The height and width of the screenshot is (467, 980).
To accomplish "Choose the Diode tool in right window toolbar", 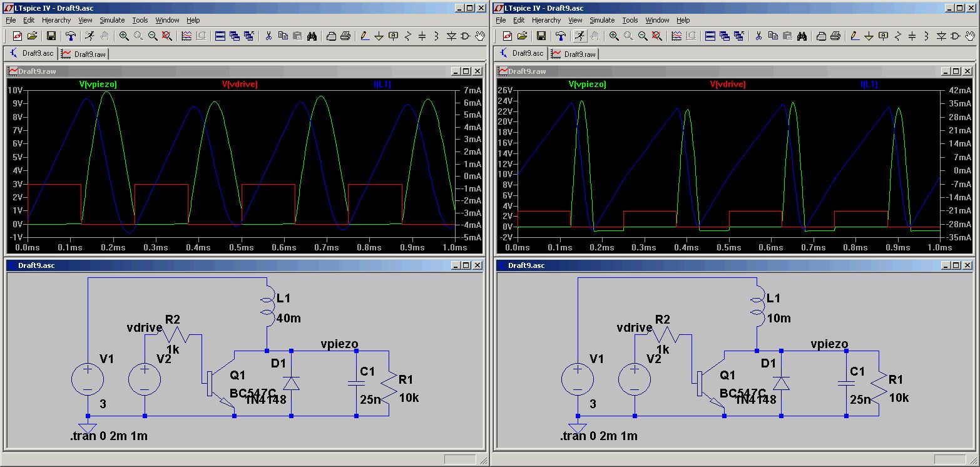I will [x=941, y=36].
